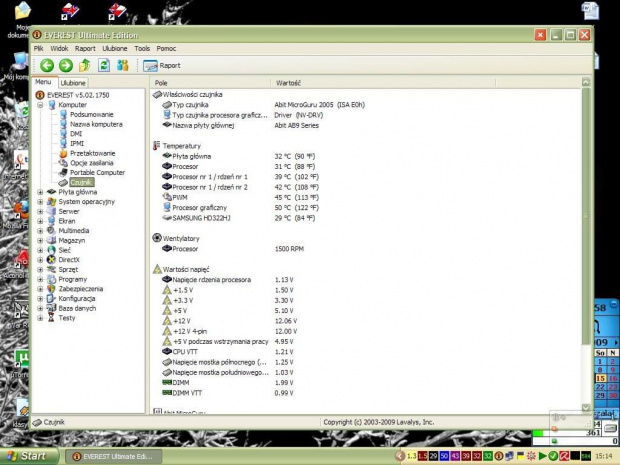Select Nazwa komputera in the tree
The width and height of the screenshot is (620, 465).
click(x=96, y=124)
